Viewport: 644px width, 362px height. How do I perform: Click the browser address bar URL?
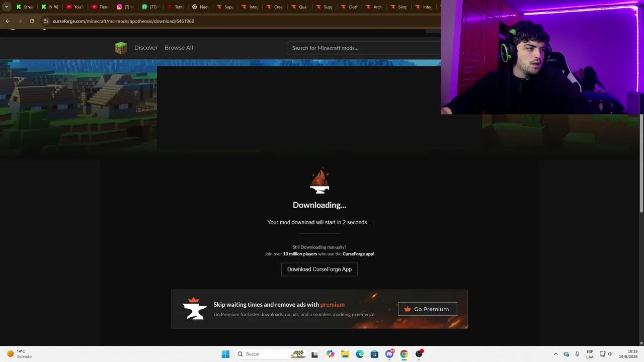pos(123,21)
